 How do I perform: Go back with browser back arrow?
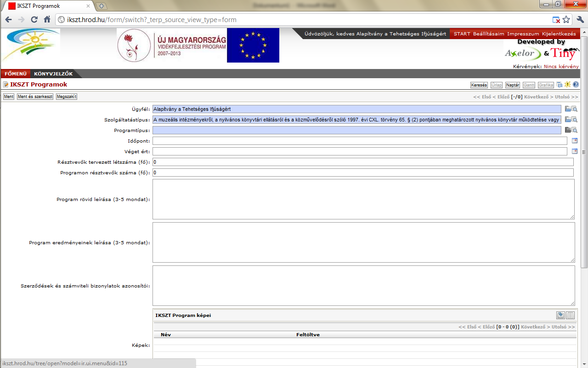pos(9,20)
